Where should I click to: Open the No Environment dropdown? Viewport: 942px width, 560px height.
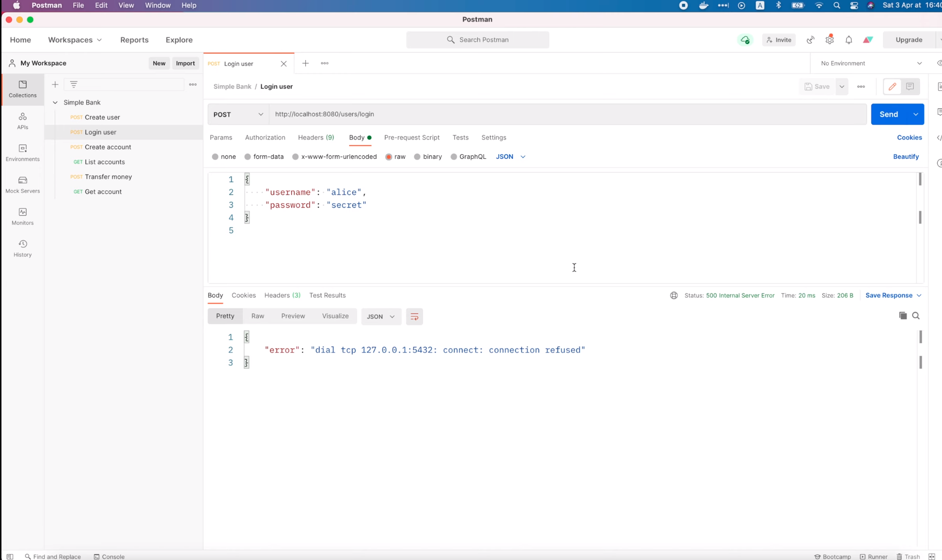(x=870, y=63)
